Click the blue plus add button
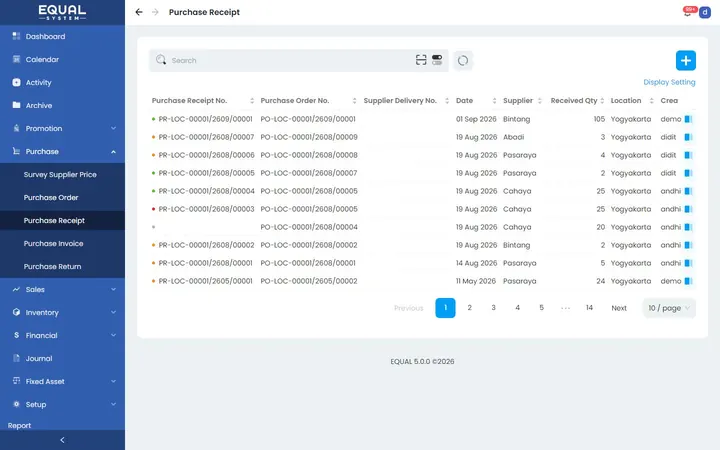The image size is (720, 450). (x=686, y=61)
